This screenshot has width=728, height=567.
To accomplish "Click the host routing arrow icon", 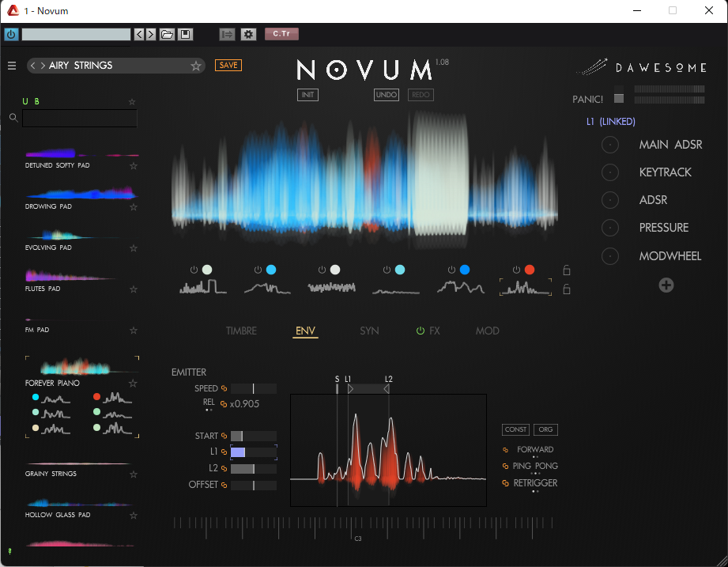I will 227,34.
